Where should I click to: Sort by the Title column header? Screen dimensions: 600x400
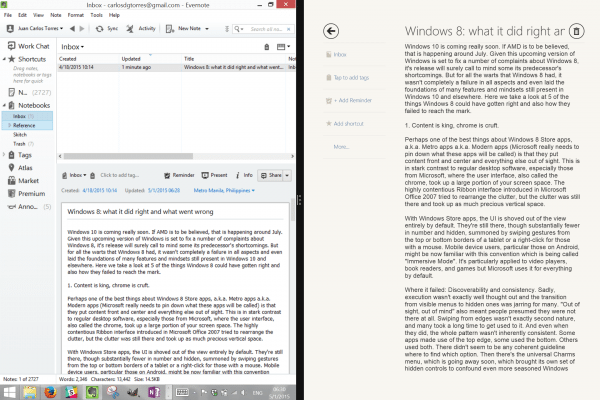(x=234, y=59)
